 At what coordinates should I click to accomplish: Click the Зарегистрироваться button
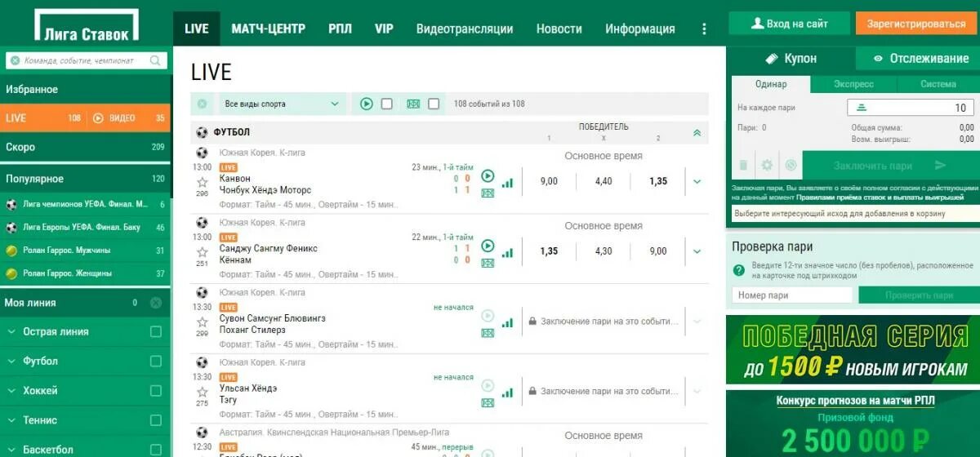coord(916,24)
